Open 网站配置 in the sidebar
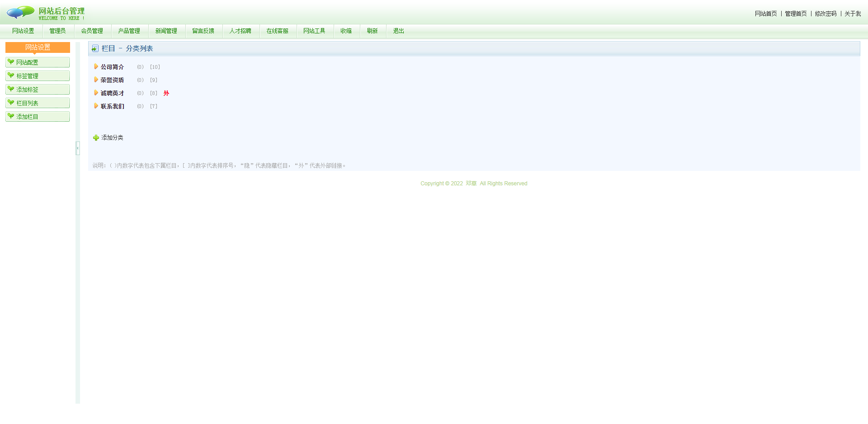The image size is (868, 424). point(38,62)
